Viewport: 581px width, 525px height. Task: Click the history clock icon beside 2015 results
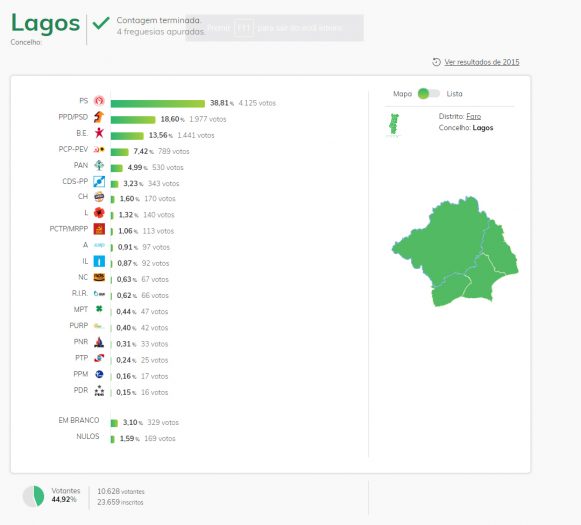436,62
